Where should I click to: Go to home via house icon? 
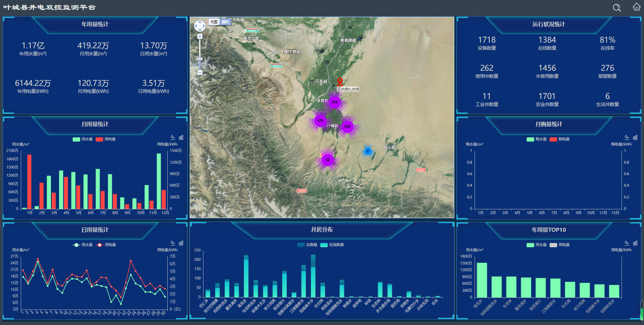[636, 7]
